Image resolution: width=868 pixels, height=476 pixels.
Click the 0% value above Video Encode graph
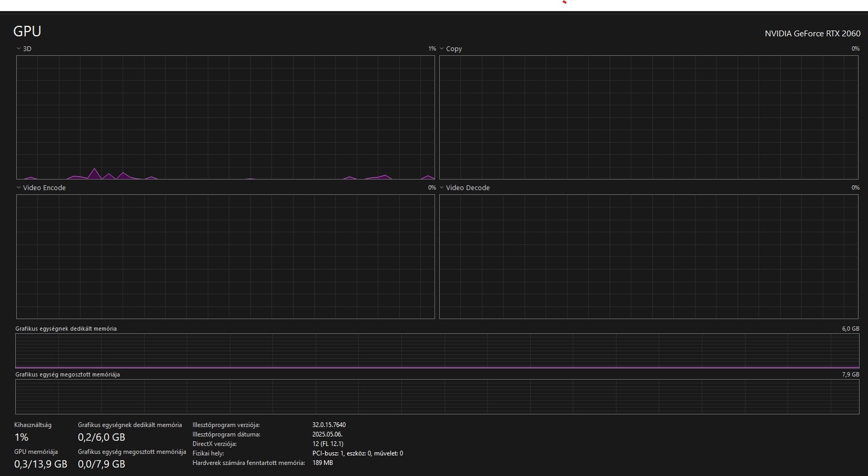coord(432,187)
